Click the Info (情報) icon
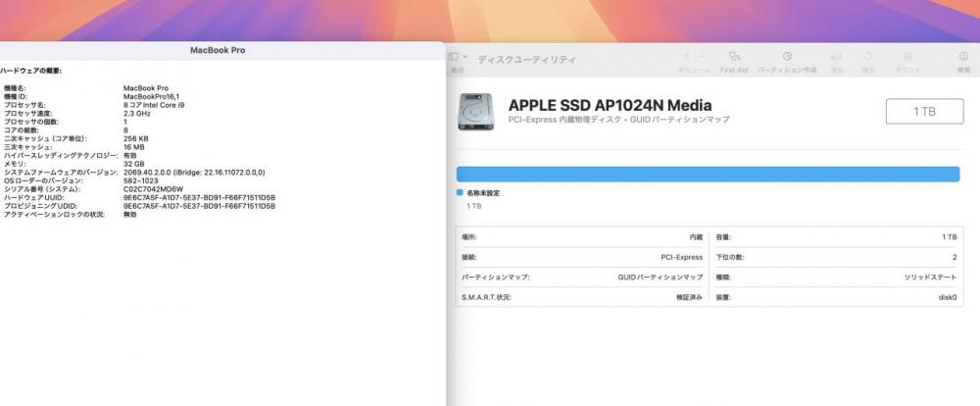 [963, 56]
